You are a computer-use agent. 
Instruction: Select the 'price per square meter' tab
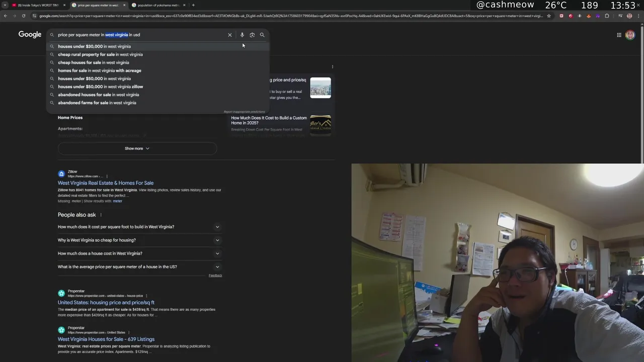(98, 5)
